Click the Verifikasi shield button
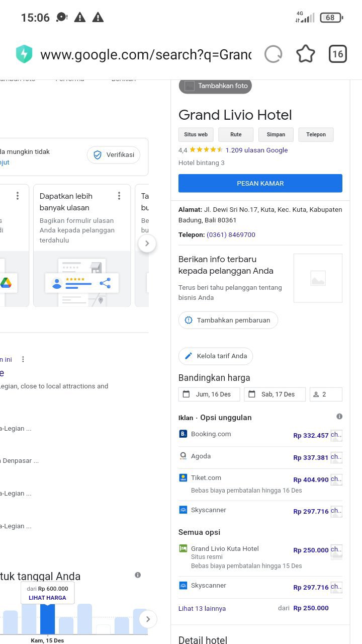This screenshot has height=644, width=362. pyautogui.click(x=114, y=155)
